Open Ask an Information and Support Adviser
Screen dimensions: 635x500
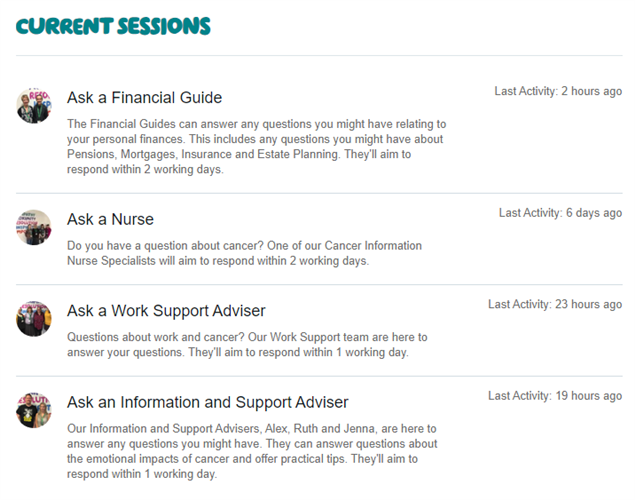207,402
